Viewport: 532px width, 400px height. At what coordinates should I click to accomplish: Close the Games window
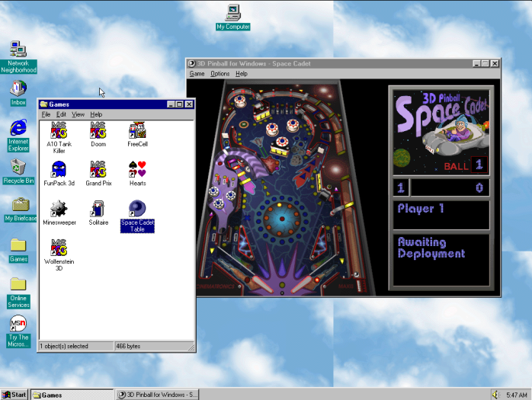point(189,104)
